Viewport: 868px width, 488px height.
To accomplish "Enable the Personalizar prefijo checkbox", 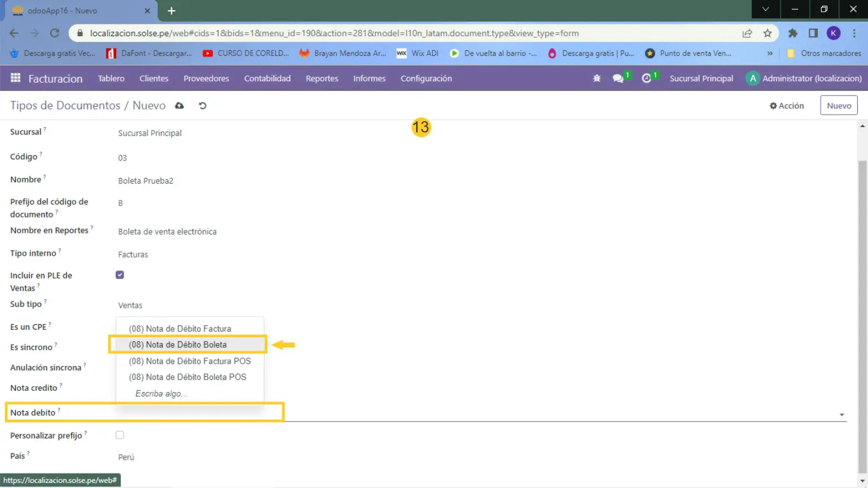I will 120,435.
